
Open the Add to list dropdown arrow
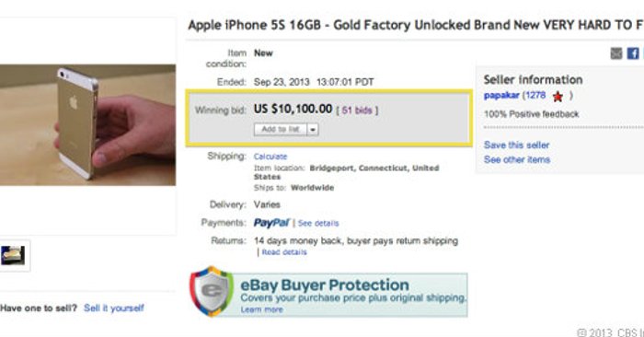pyautogui.click(x=313, y=130)
